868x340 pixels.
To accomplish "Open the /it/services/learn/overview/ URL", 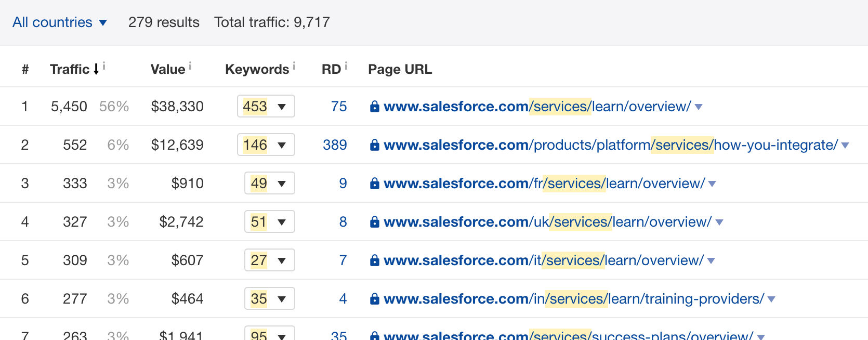I will 544,260.
